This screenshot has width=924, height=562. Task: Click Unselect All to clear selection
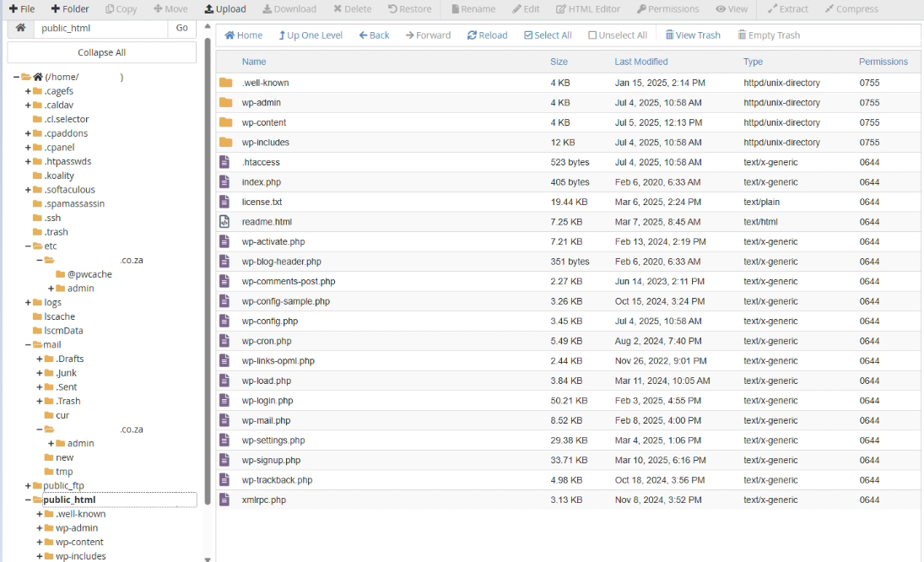[x=617, y=35]
